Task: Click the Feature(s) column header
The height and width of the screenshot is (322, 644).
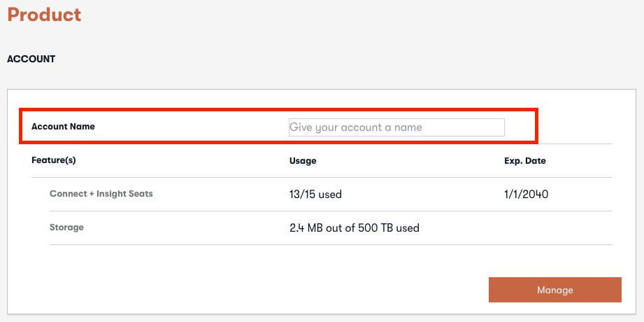Action: (x=53, y=160)
